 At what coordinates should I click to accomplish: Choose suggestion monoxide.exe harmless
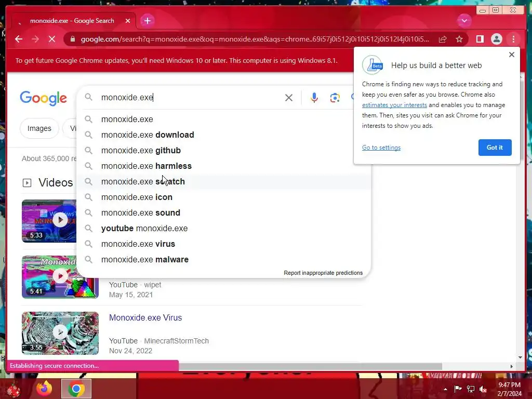click(224, 166)
